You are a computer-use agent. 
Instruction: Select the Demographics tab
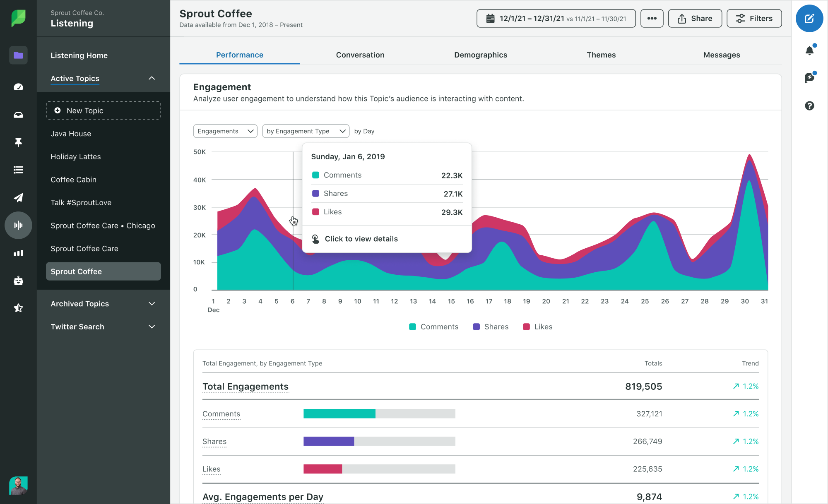click(480, 54)
